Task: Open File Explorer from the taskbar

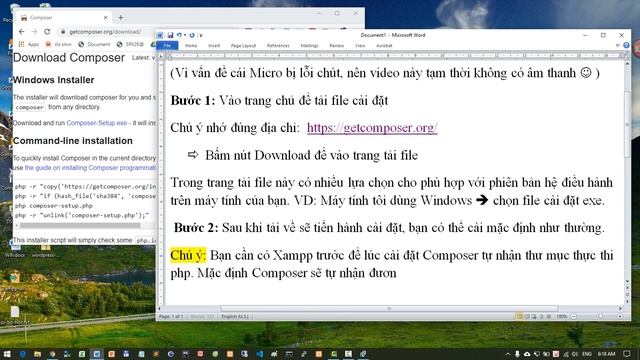Action: pyautogui.click(x=38, y=354)
